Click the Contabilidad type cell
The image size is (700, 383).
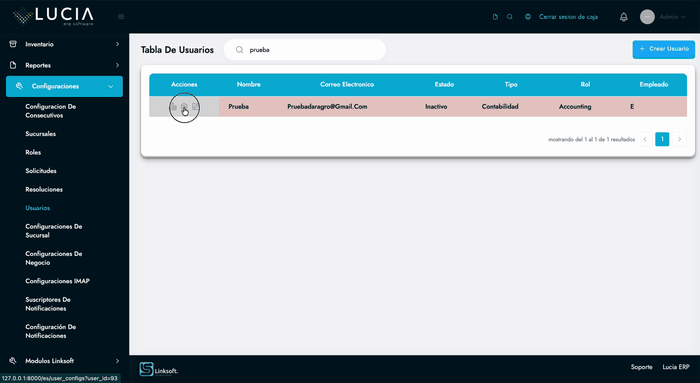coord(500,107)
